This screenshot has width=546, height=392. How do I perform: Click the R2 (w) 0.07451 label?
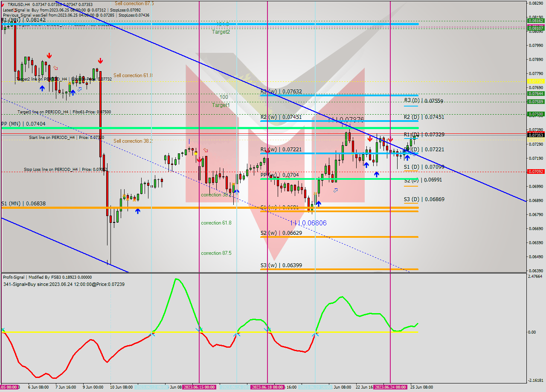click(x=281, y=117)
